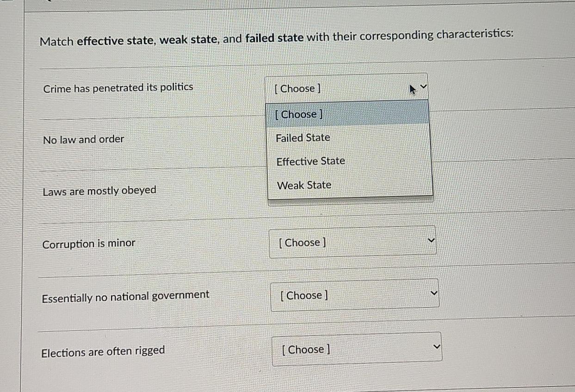
Task: Select "Effective State" from the open dropdown
Action: point(310,161)
